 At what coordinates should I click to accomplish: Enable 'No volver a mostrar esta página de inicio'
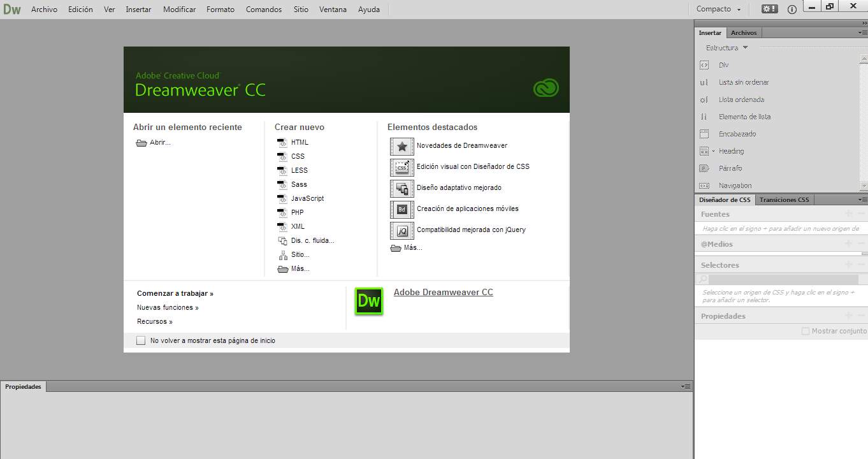[141, 340]
